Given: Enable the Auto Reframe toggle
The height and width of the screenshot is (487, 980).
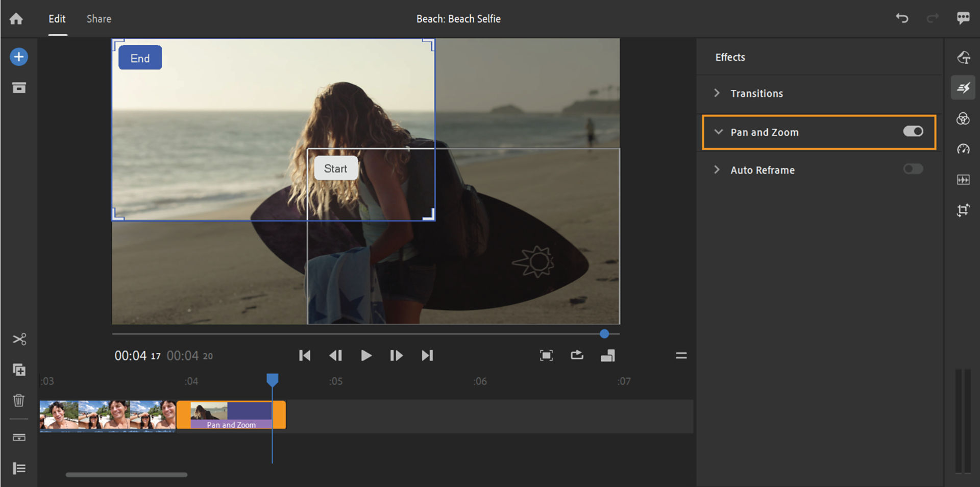Looking at the screenshot, I should (913, 169).
